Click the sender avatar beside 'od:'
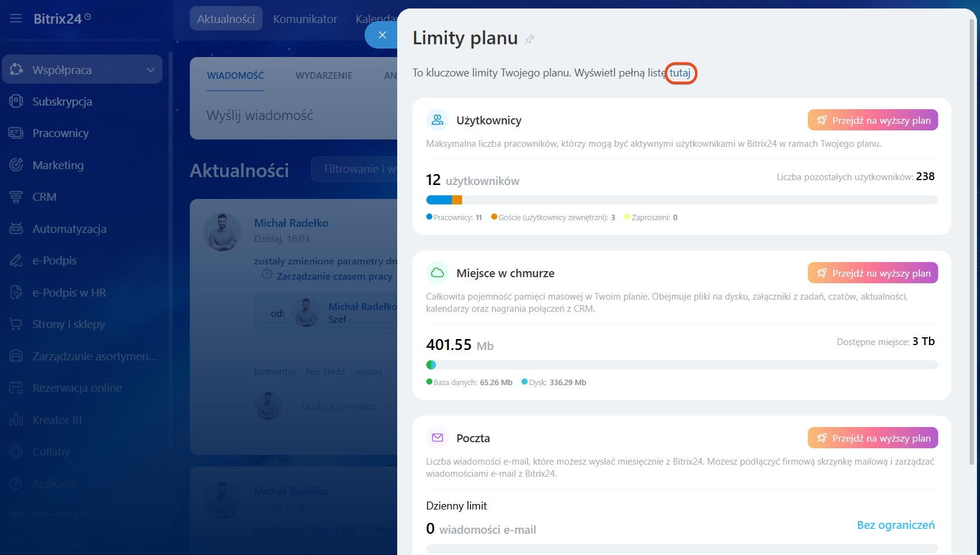This screenshot has height=555, width=980. (x=306, y=312)
